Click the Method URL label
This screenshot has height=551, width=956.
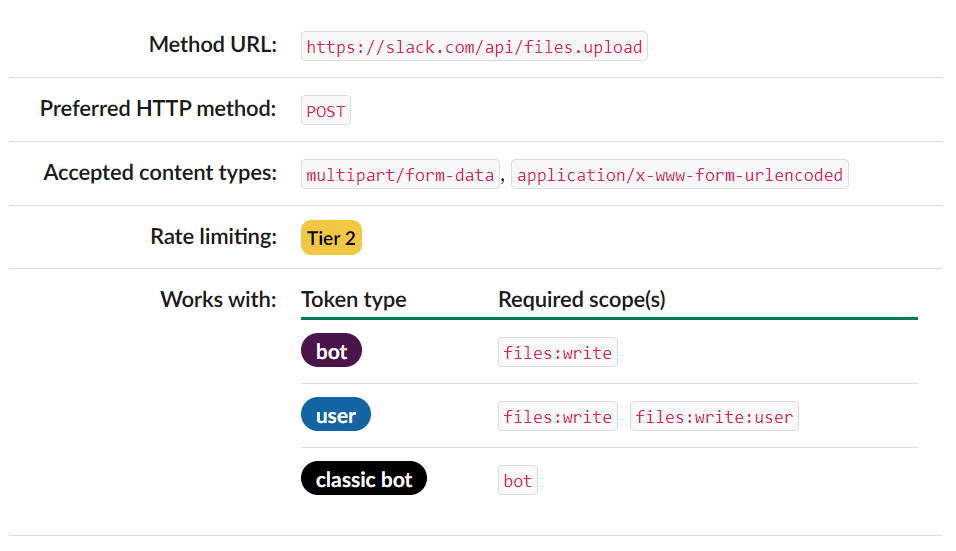213,44
